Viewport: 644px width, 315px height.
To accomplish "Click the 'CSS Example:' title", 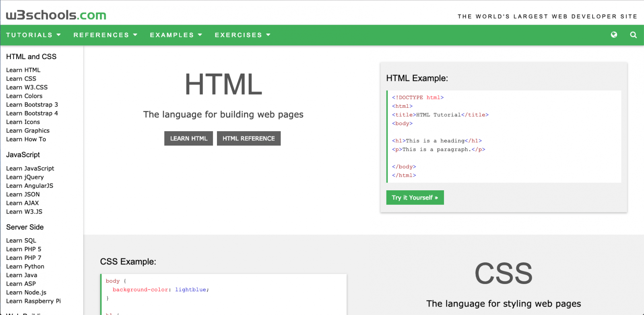I will point(128,261).
